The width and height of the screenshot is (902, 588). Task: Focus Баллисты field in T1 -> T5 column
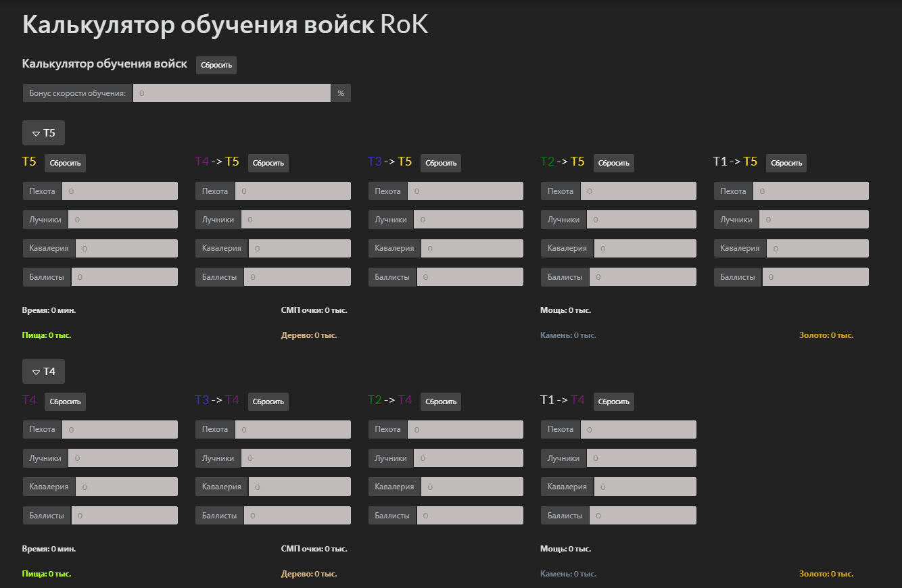coord(815,277)
